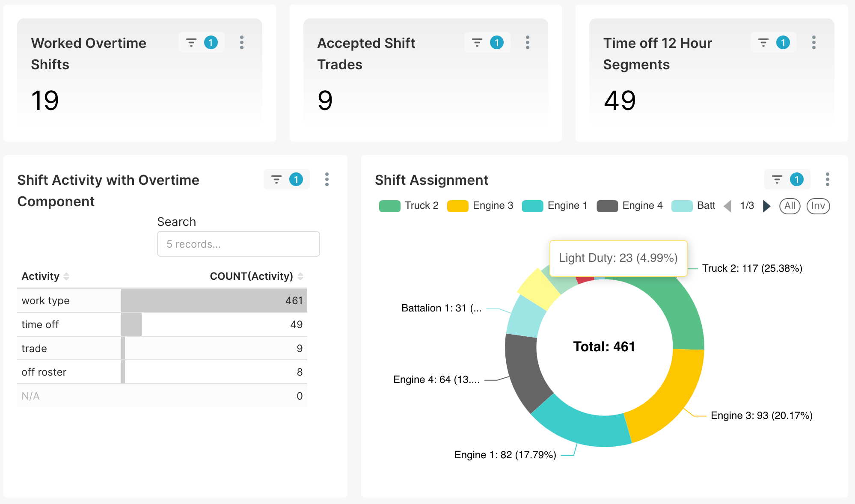
Task: Open kebab menu on Shift Activity panel
Action: tap(327, 179)
